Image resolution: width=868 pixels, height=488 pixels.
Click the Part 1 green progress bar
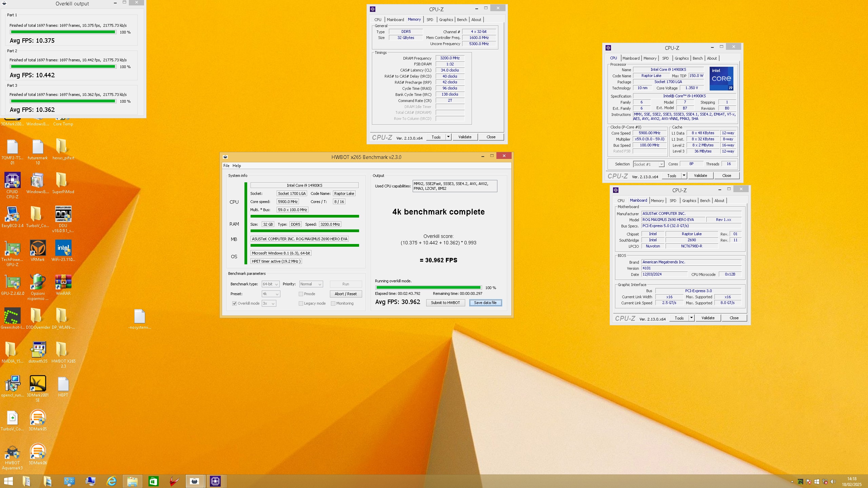tap(63, 32)
